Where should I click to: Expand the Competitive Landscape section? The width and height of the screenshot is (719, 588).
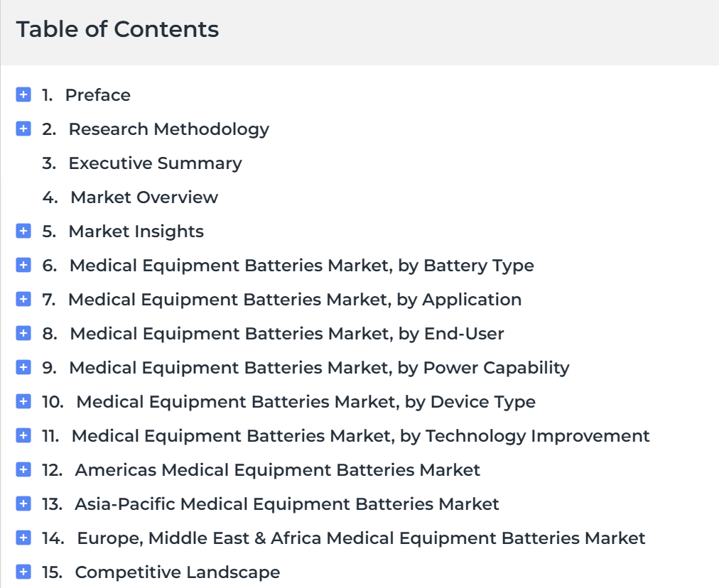(23, 572)
